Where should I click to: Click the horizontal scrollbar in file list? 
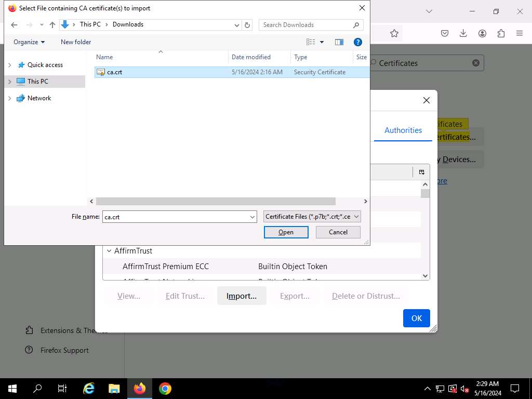coord(216,202)
